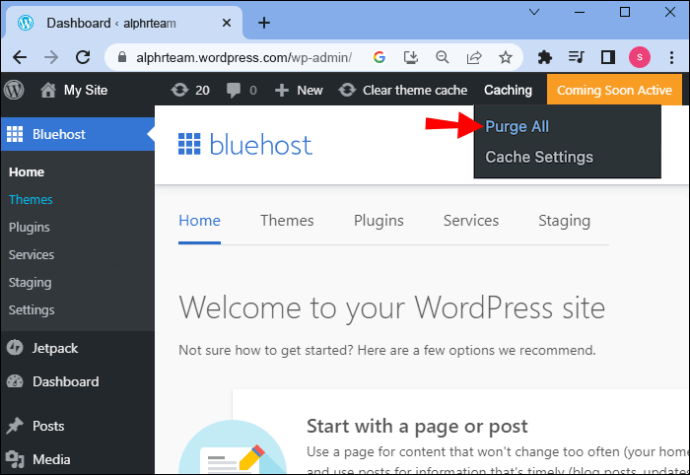Image resolution: width=690 pixels, height=475 pixels.
Task: Open the tab search chevron
Action: (x=534, y=12)
